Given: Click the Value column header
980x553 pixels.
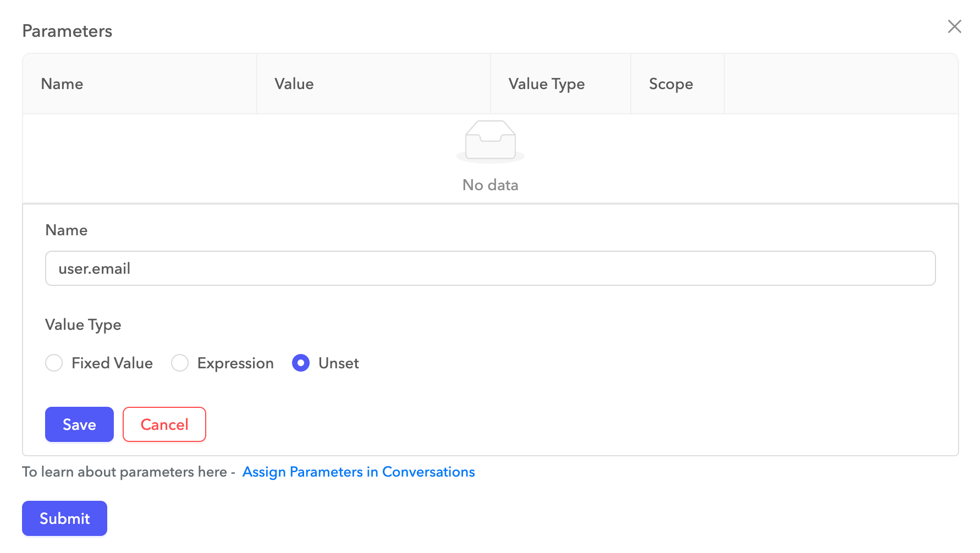Looking at the screenshot, I should pos(294,84).
